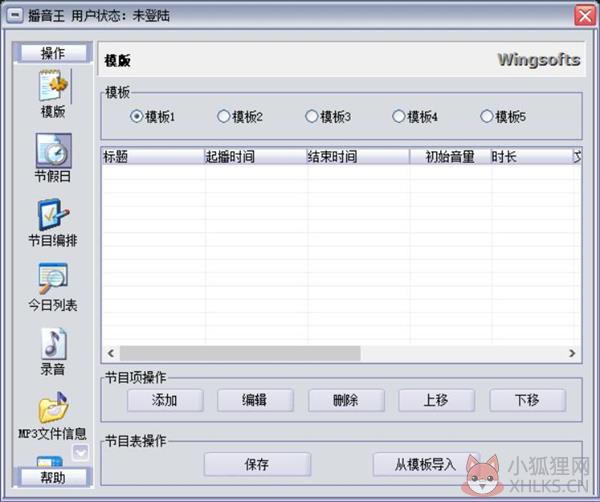This screenshot has width=600, height=502.
Task: Switch to the 操作 sidebar tab
Action: (53, 53)
